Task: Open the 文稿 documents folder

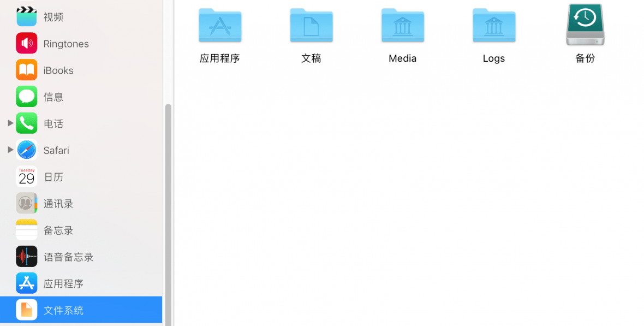Action: click(x=311, y=25)
